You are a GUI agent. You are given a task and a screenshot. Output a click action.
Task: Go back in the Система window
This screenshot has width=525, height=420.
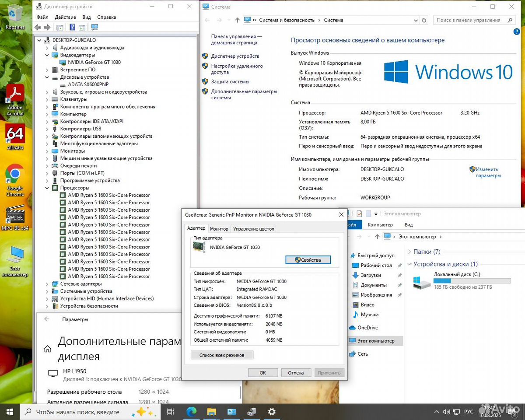(207, 20)
